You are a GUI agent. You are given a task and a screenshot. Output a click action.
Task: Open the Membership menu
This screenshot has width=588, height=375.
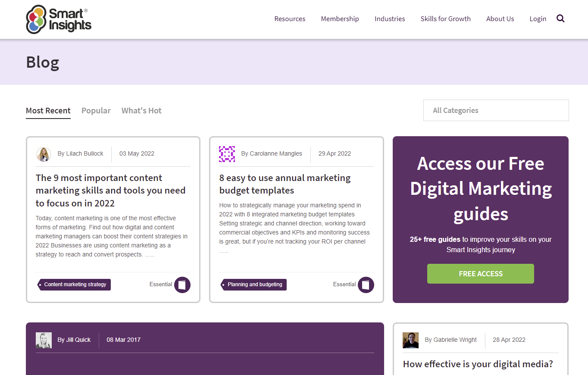pos(340,19)
